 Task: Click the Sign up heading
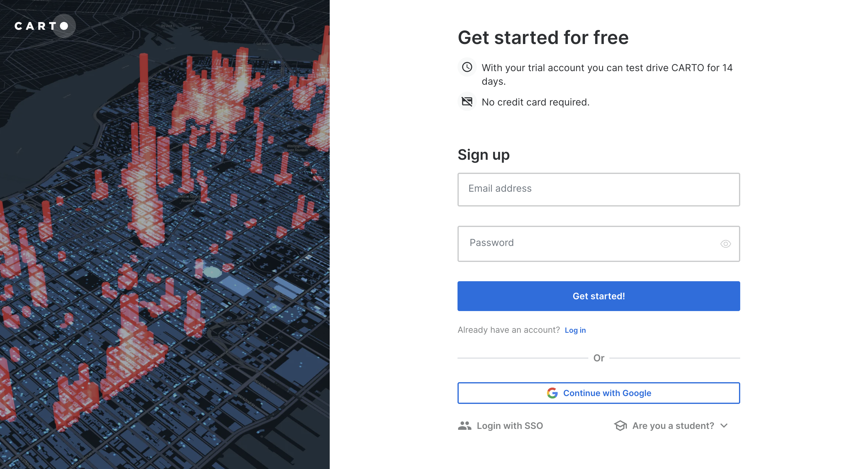(x=483, y=155)
